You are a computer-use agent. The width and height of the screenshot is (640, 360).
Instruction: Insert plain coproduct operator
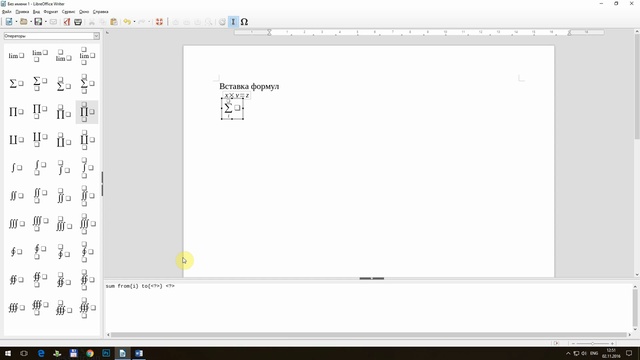coord(16,140)
